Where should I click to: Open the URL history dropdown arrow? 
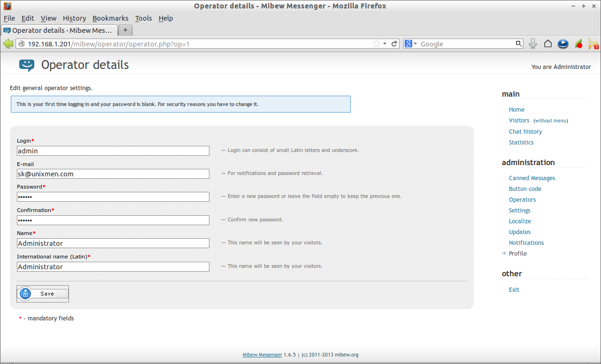[385, 44]
